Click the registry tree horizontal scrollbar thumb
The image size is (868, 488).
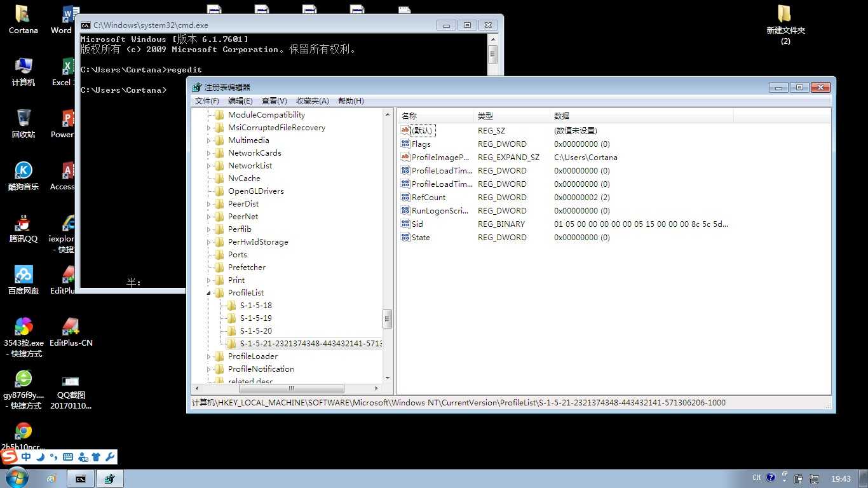coord(292,388)
